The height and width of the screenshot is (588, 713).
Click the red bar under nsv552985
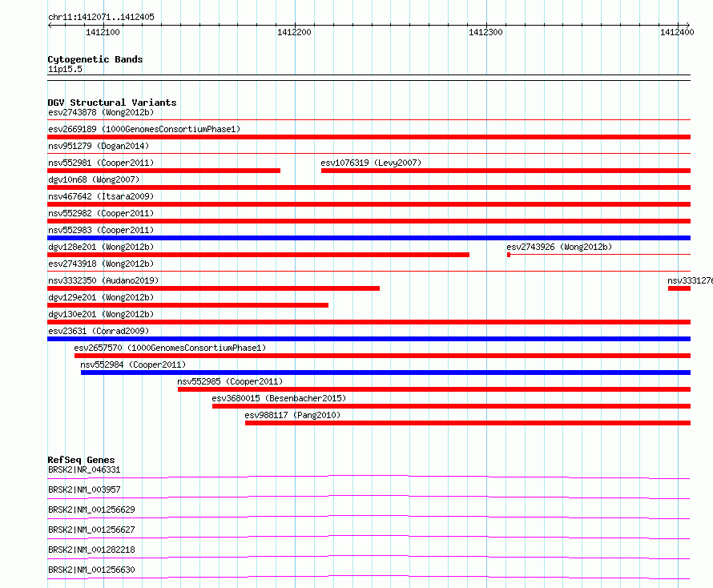coord(434,389)
